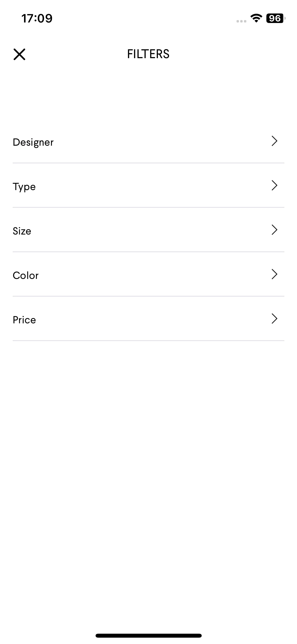Image resolution: width=297 pixels, height=644 pixels.
Task: Select the Designer filter label
Action: 33,142
